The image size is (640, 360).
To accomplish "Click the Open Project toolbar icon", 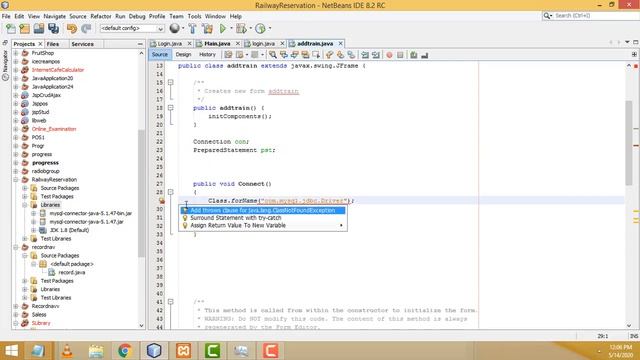I will (x=39, y=29).
